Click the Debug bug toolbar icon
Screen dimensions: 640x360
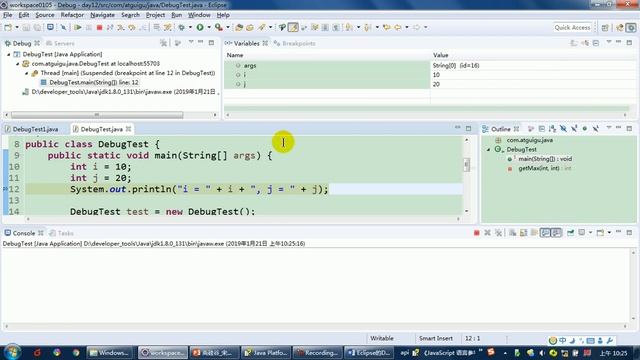(x=182, y=27)
